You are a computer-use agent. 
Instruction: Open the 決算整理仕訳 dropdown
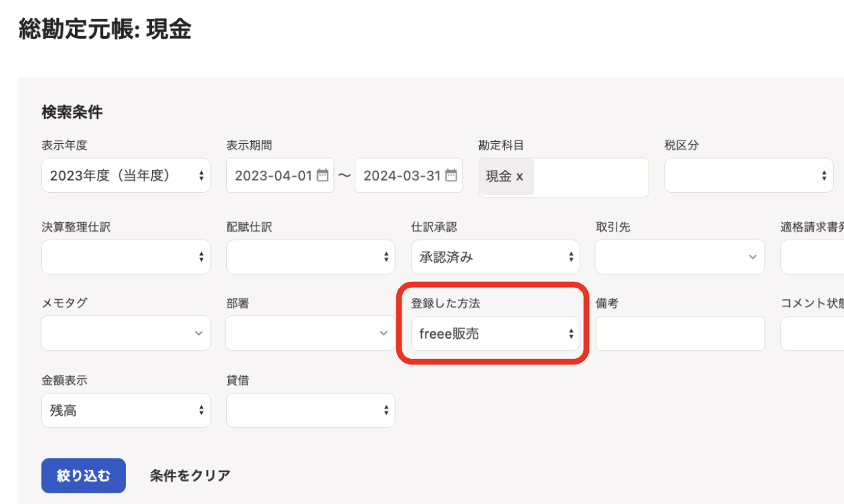pos(126,256)
